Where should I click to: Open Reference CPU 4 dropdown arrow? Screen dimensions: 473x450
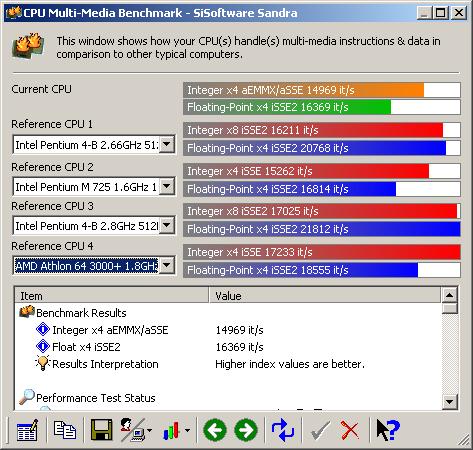pos(167,265)
